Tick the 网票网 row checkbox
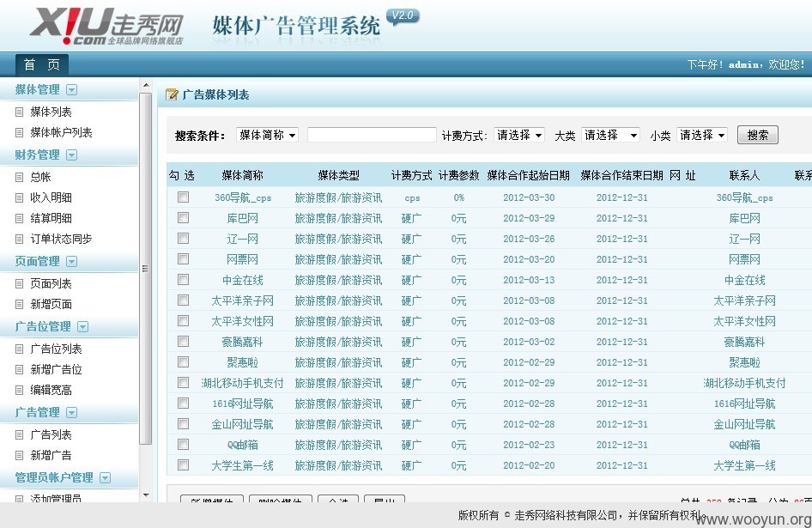 [x=183, y=259]
